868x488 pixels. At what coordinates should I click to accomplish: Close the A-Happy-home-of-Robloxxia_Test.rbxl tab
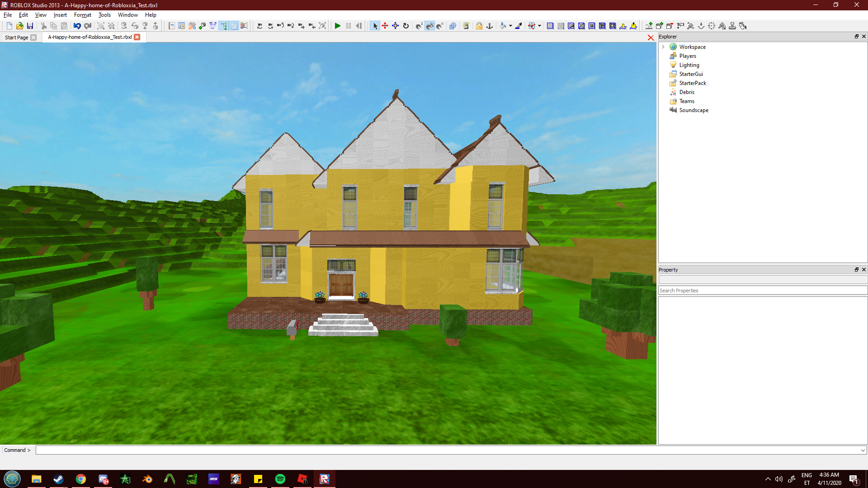pyautogui.click(x=137, y=37)
